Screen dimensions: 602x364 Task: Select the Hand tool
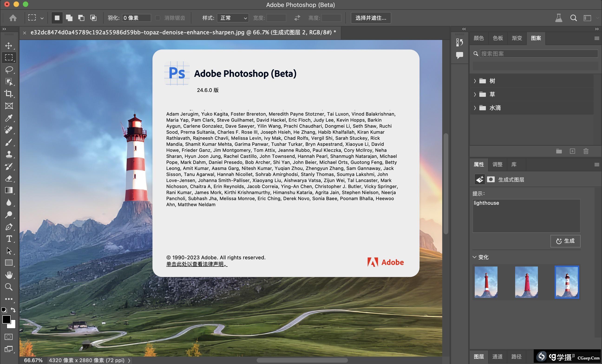tap(9, 275)
